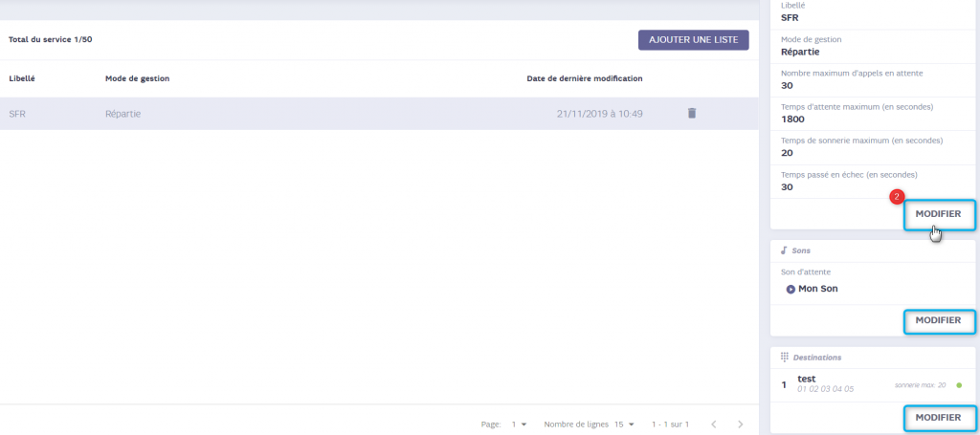Screen dimensions: 980x435
Task: Select the test destination entry
Action: pyautogui.click(x=873, y=384)
